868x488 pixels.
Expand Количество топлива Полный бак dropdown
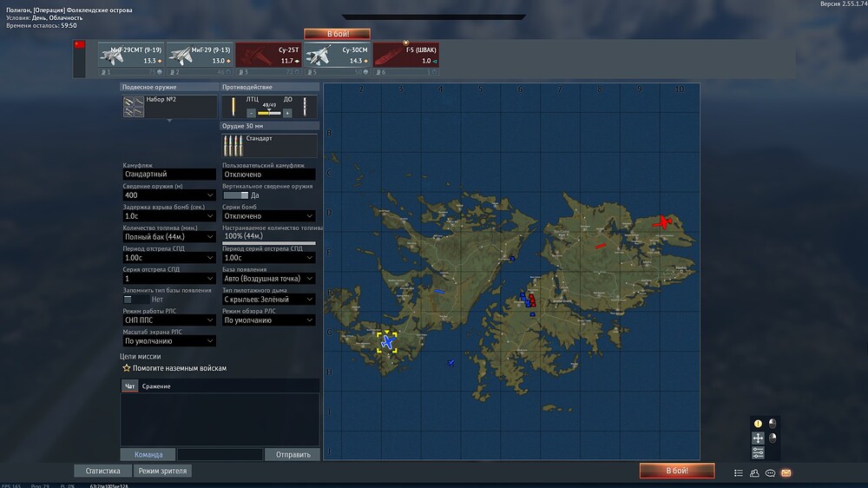click(169, 236)
